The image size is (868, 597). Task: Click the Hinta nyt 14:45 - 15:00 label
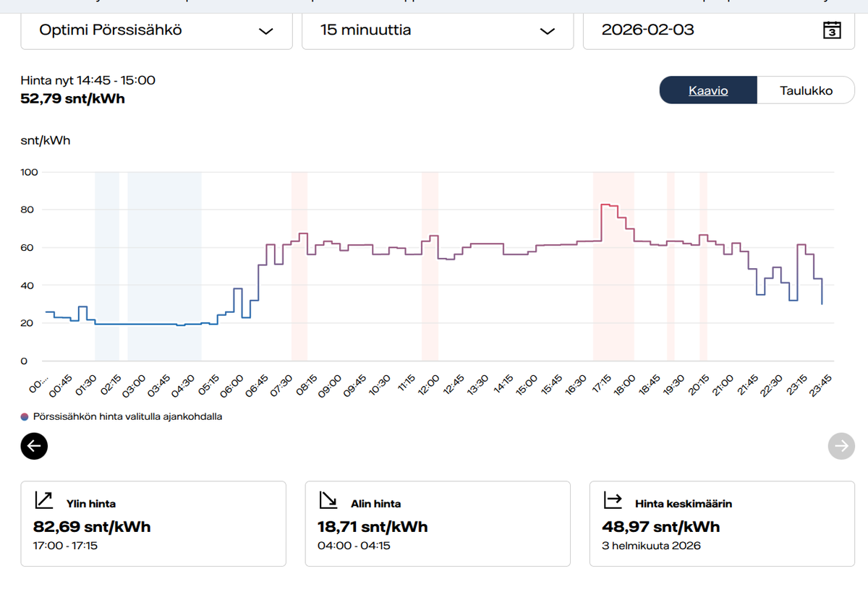(88, 80)
